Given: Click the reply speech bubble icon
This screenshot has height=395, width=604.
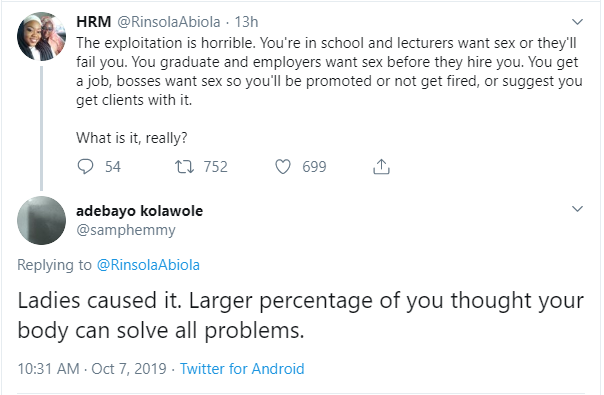Looking at the screenshot, I should pyautogui.click(x=85, y=167).
